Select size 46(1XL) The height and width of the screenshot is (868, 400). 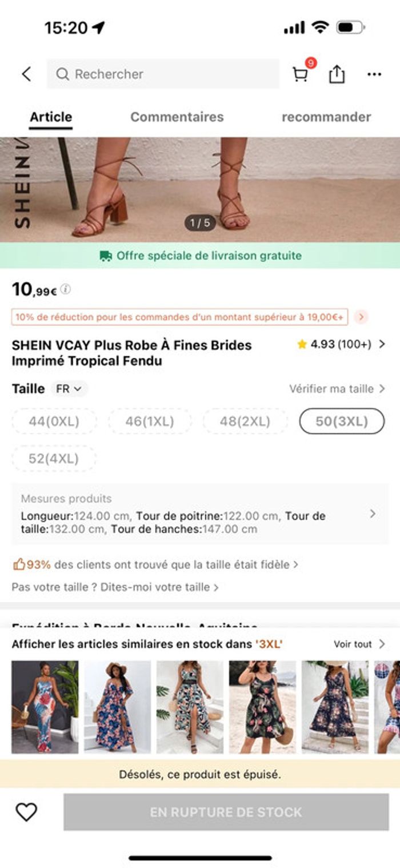click(x=150, y=421)
